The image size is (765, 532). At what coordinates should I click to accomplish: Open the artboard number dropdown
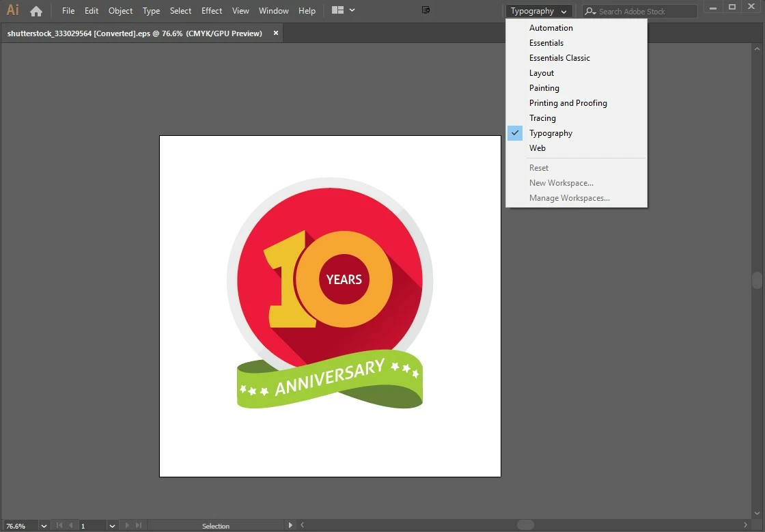112,526
